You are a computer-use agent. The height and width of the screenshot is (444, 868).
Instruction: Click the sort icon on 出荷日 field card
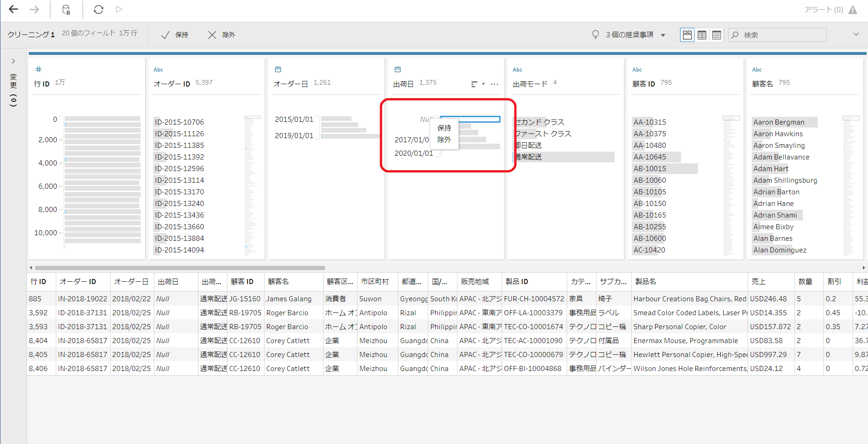tap(474, 84)
